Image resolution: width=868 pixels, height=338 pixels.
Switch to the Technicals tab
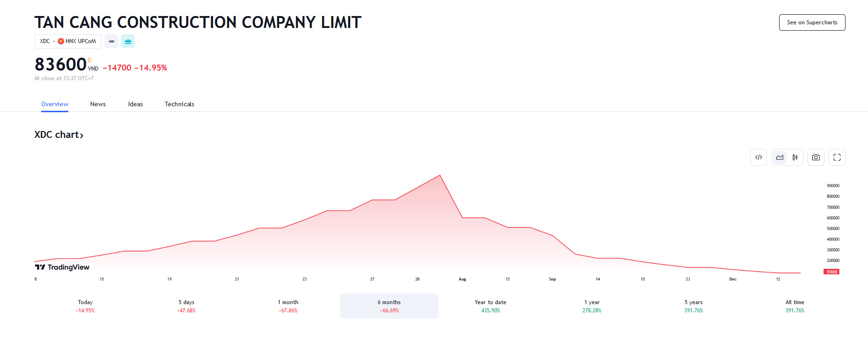[180, 104]
